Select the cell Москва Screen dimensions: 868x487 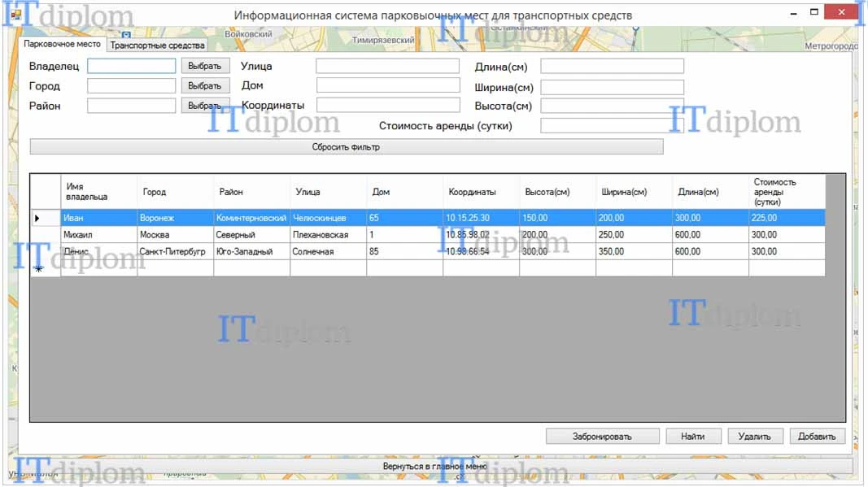175,235
